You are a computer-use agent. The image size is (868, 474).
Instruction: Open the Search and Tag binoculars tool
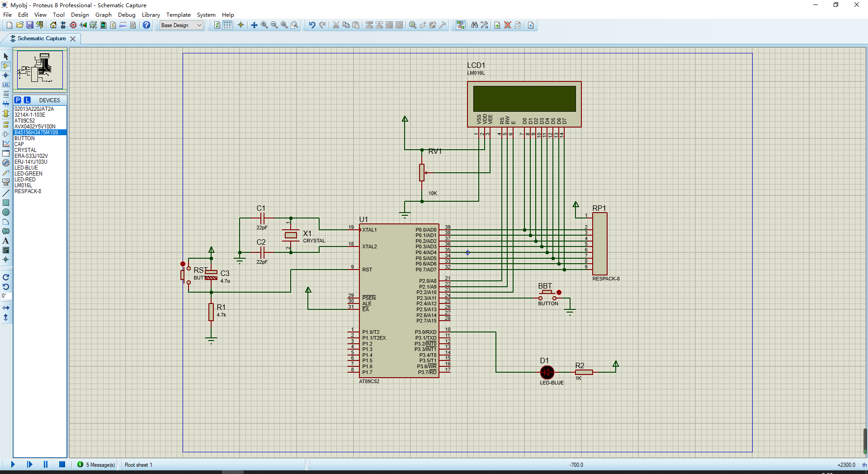474,25
